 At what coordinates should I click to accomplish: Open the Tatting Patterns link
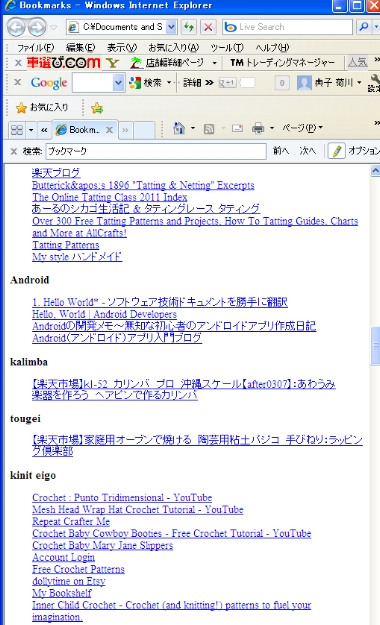click(66, 245)
